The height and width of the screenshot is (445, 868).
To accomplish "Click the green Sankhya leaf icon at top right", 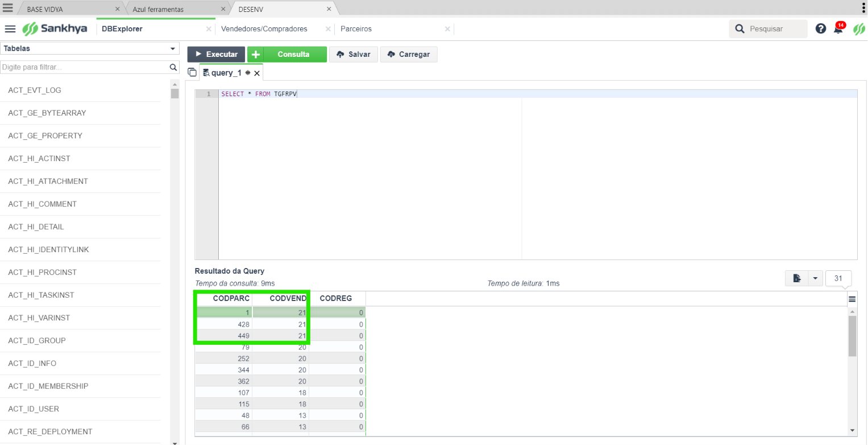I will pyautogui.click(x=858, y=28).
